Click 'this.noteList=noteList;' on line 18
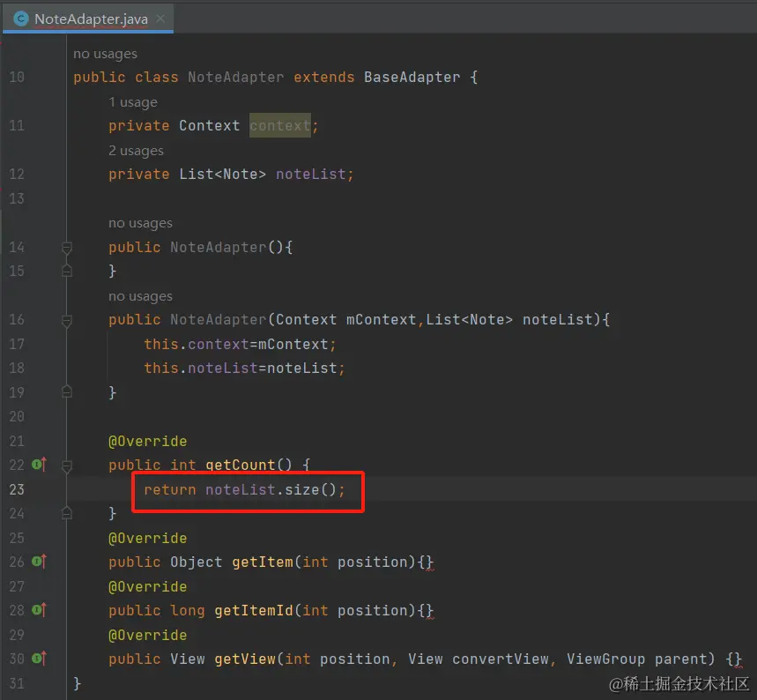757x700 pixels. tap(244, 369)
